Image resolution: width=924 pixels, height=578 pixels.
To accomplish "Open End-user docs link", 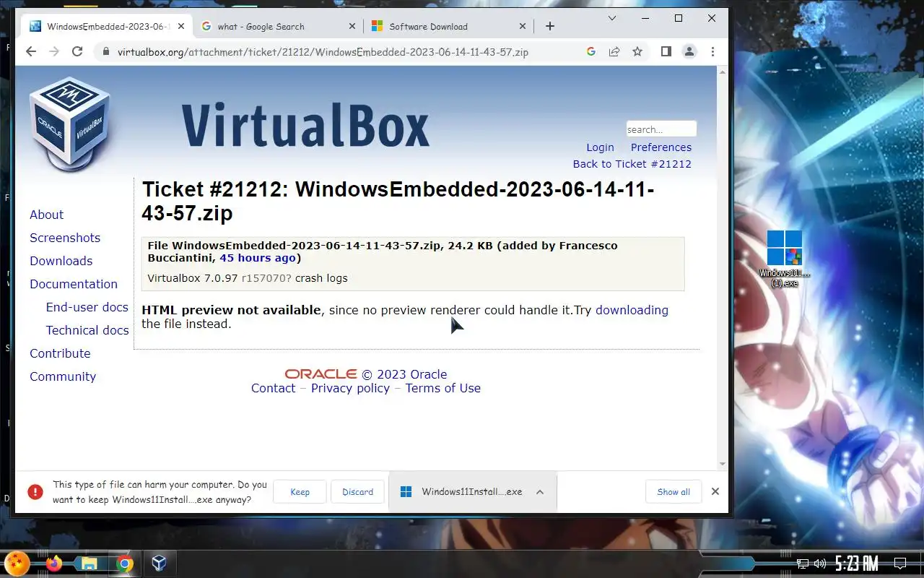I will (x=87, y=307).
